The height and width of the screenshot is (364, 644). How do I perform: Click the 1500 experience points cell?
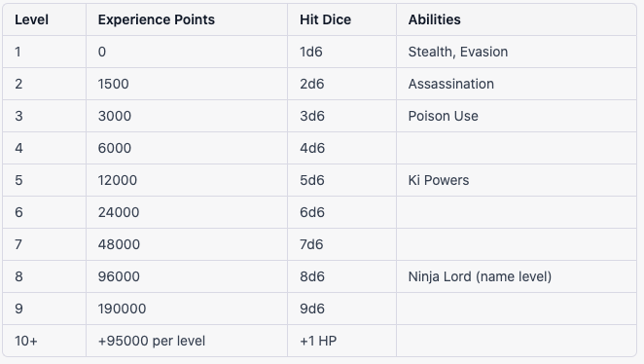187,84
